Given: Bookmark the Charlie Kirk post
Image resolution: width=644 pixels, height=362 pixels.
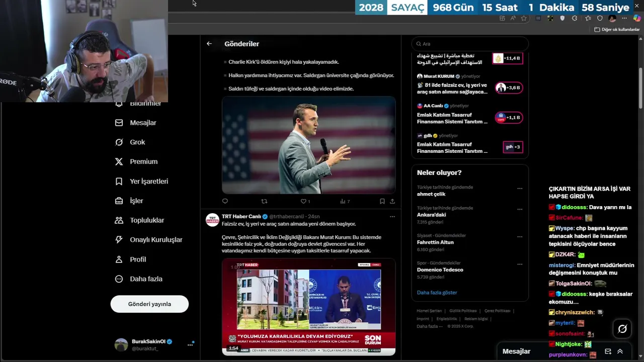Looking at the screenshot, I should [382, 201].
